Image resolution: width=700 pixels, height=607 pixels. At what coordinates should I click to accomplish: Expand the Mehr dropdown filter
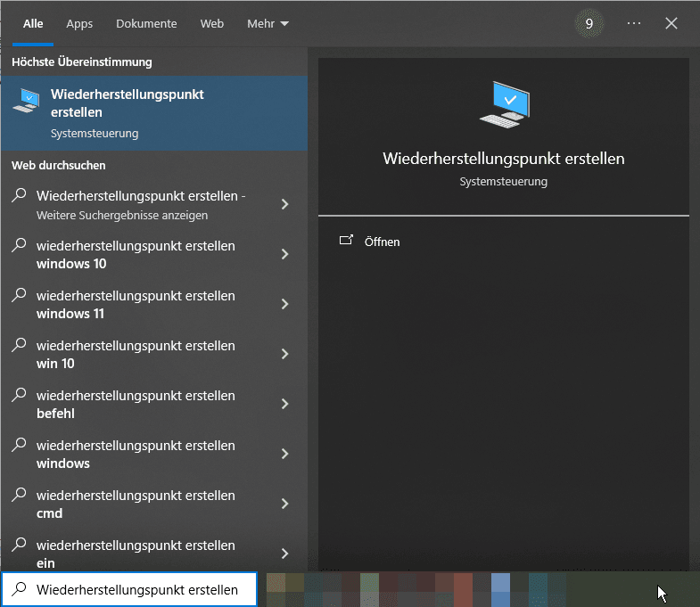coord(268,24)
